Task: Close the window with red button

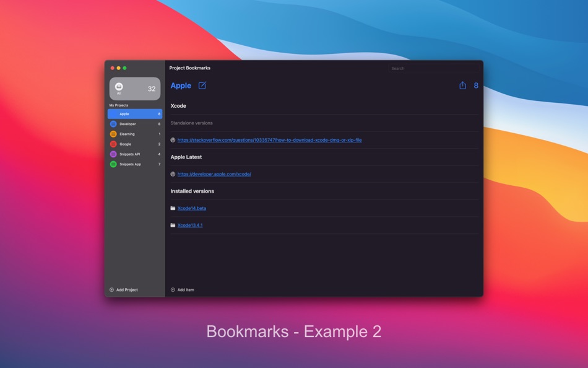Action: [112, 68]
